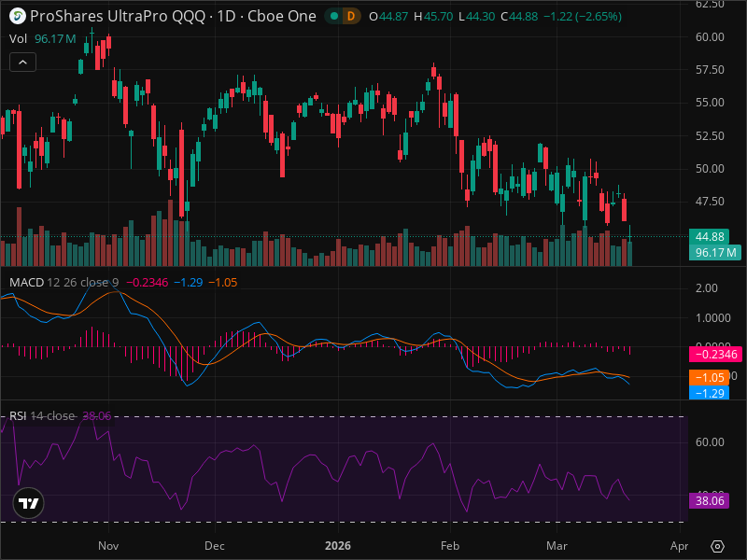Click the Apr label on time axis
747x560 pixels.
coord(679,546)
